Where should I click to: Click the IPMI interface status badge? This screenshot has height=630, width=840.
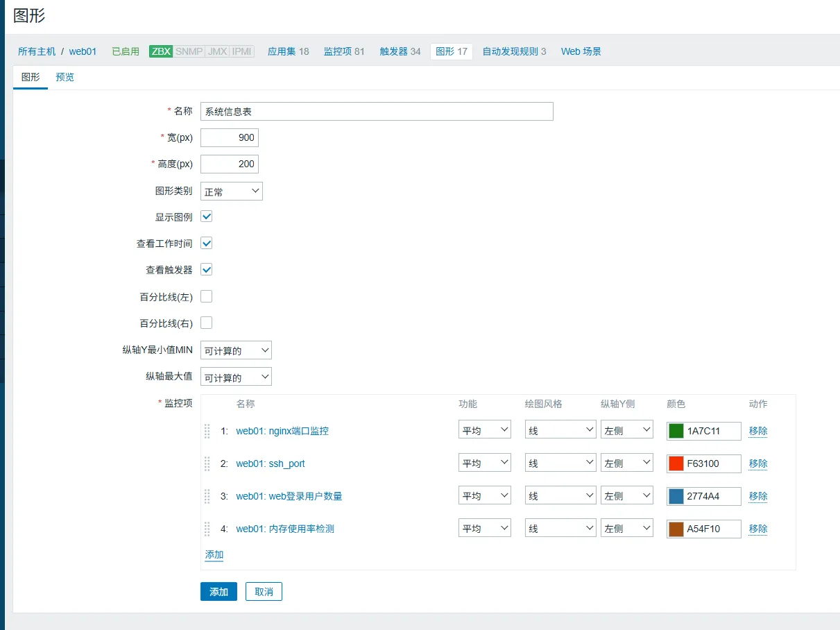[242, 51]
